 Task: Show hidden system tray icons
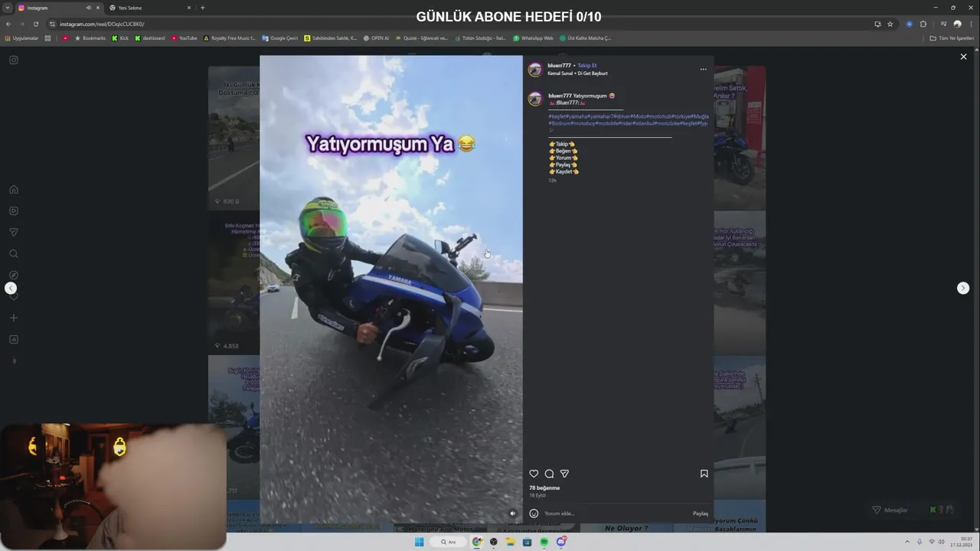tap(907, 542)
